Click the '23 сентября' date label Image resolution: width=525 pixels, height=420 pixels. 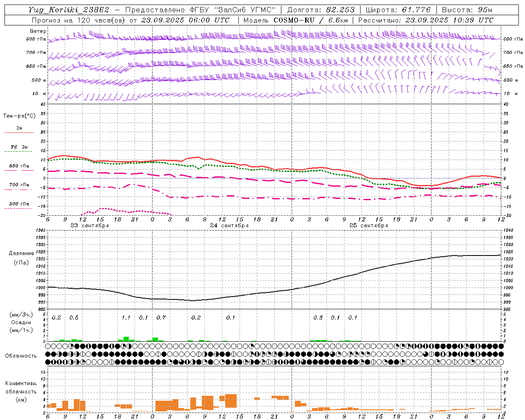90,226
